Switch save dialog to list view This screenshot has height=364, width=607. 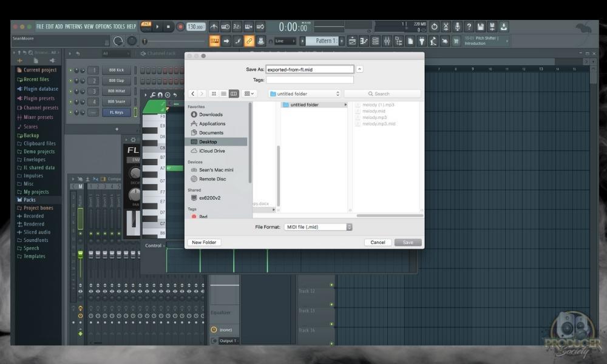[x=224, y=93]
